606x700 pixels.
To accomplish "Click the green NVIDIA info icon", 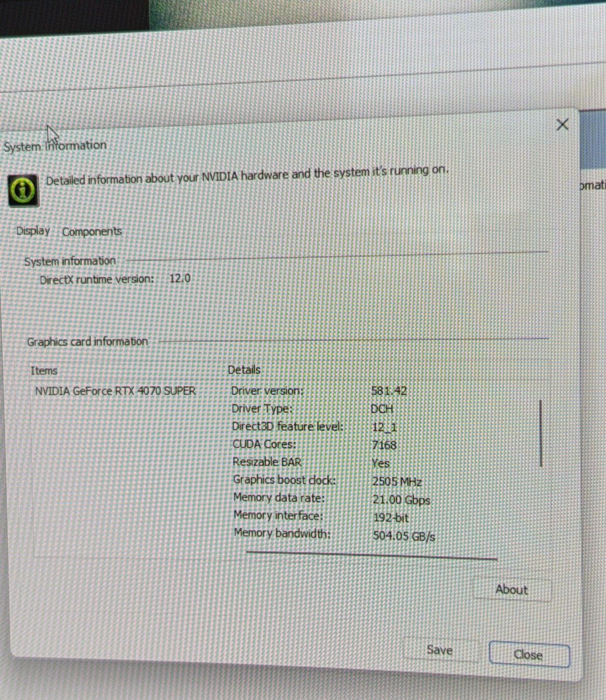I will [23, 189].
